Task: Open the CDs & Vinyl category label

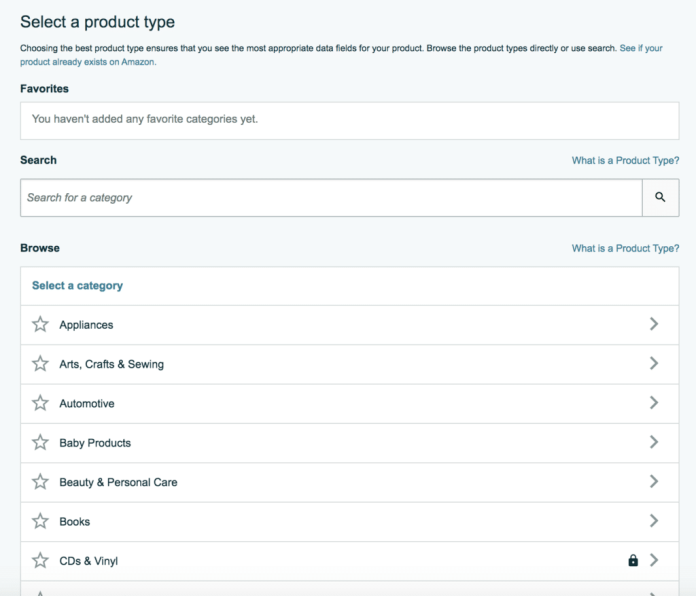Action: click(x=88, y=561)
